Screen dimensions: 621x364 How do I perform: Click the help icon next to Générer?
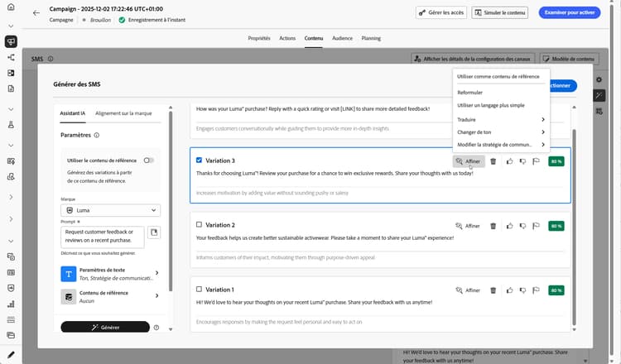coord(156,328)
